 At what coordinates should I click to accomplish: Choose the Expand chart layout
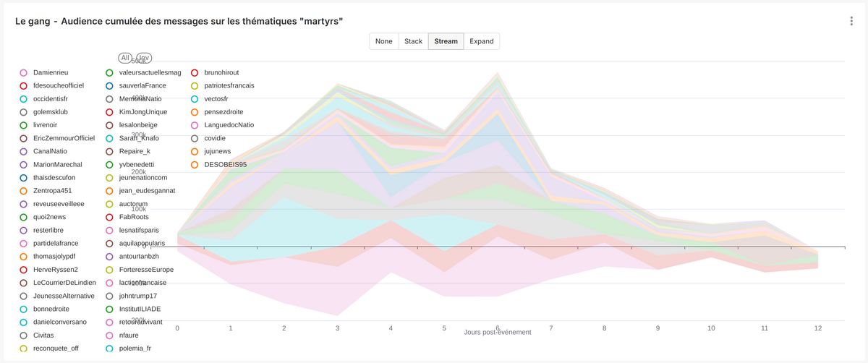pos(482,41)
